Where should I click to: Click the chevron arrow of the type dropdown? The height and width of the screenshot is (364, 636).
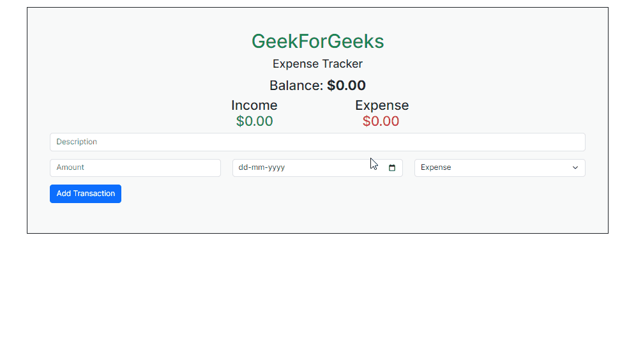[575, 167]
